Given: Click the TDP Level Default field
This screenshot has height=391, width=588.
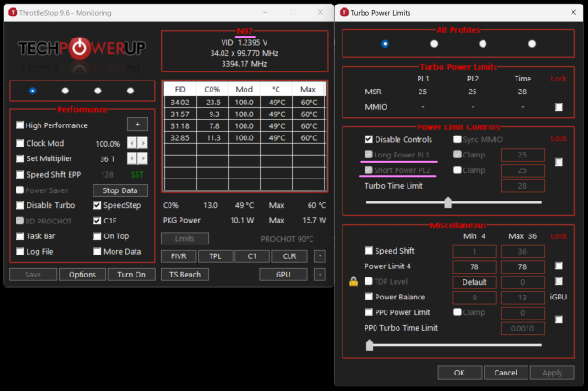Looking at the screenshot, I should (474, 282).
